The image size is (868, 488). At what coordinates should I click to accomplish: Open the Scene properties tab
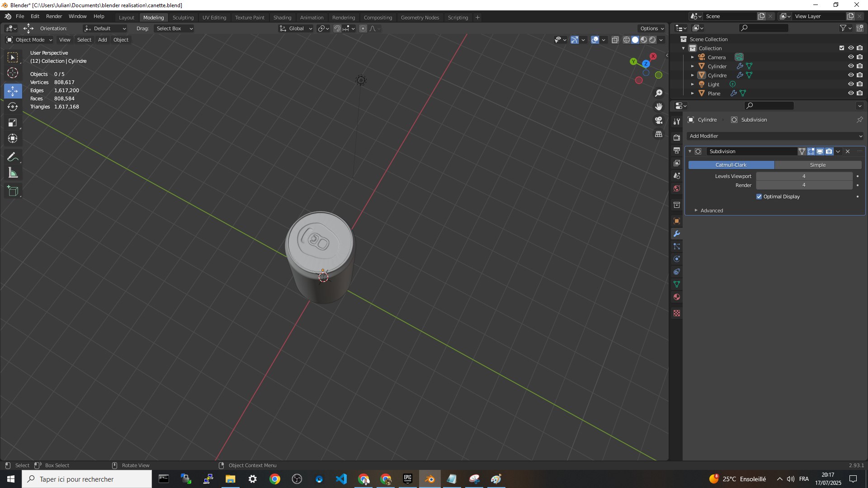tap(677, 175)
